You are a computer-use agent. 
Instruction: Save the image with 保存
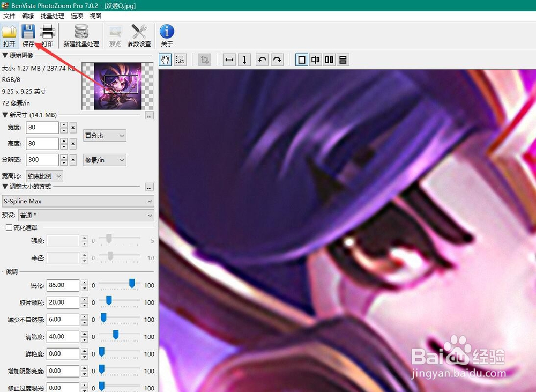[x=28, y=35]
